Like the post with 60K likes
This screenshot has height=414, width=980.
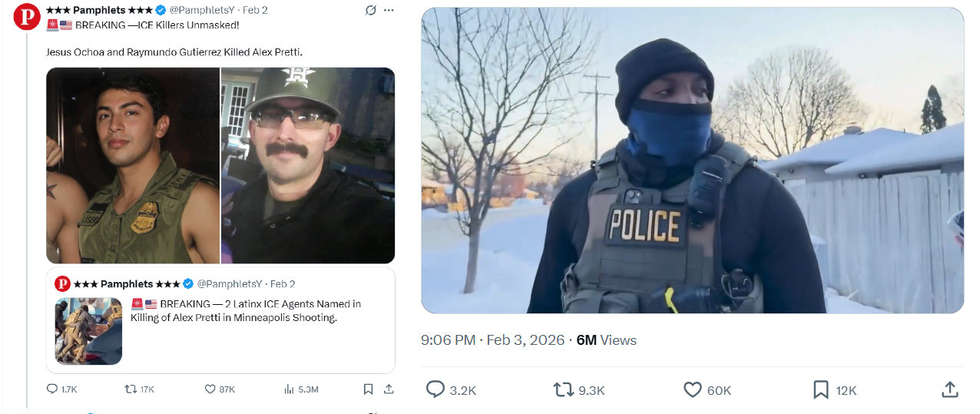pos(692,389)
